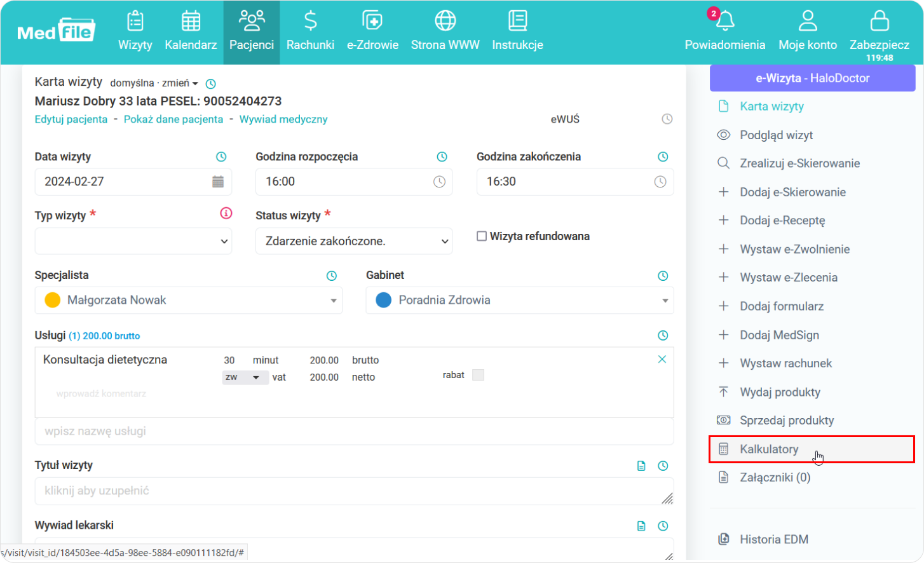Open Instrukcje in the top bar
The image size is (924, 563).
pos(517,31)
